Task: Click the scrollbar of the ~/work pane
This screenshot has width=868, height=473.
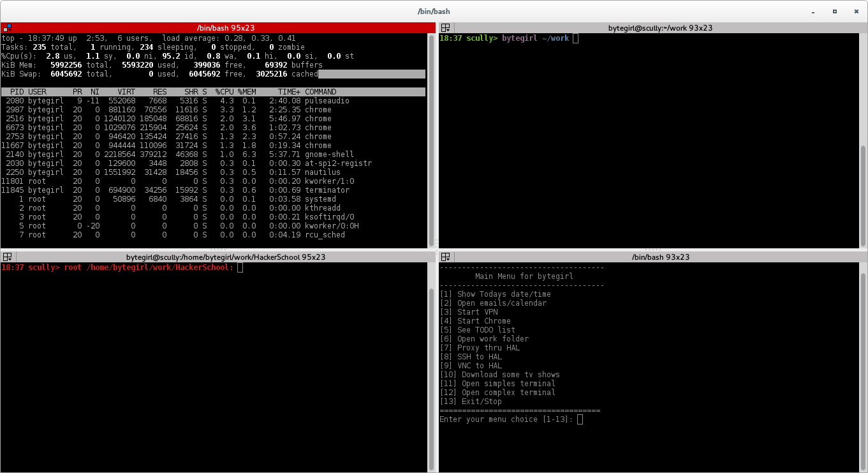Action: (864, 140)
